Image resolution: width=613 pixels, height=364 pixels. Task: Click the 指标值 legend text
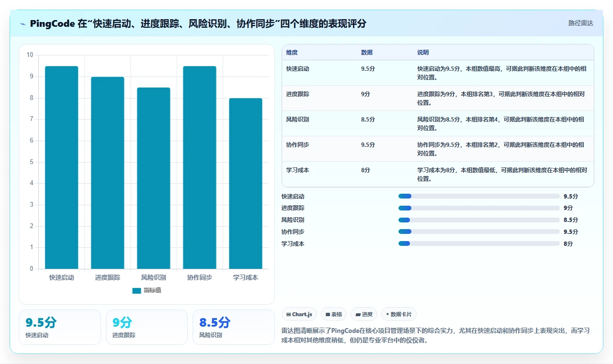coord(153,290)
